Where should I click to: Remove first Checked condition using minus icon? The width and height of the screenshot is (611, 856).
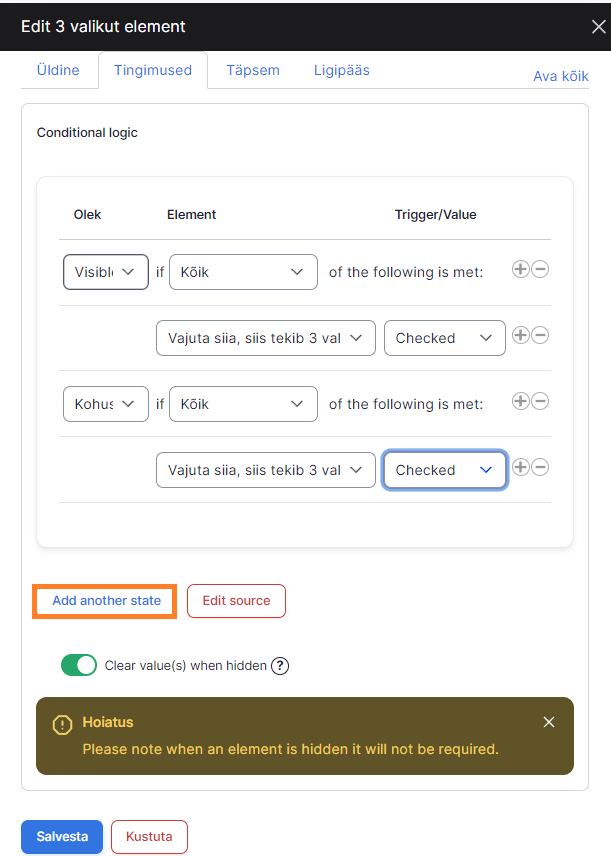point(540,335)
